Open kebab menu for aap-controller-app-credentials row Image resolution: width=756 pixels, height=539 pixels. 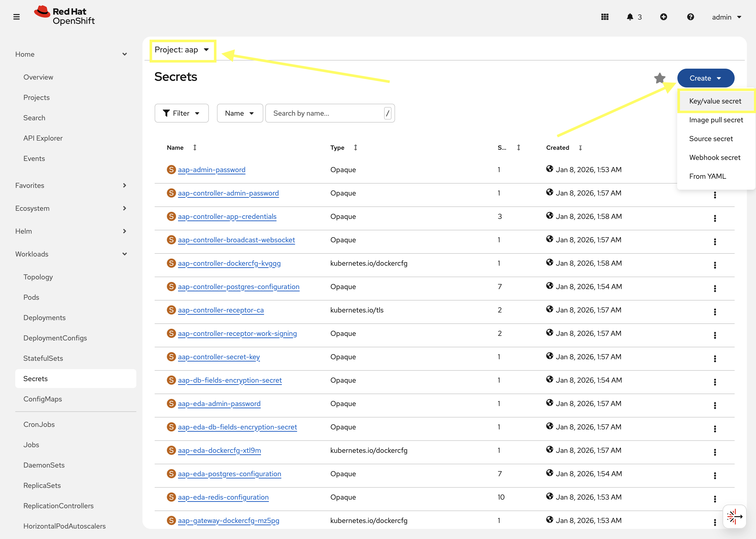pyautogui.click(x=715, y=218)
